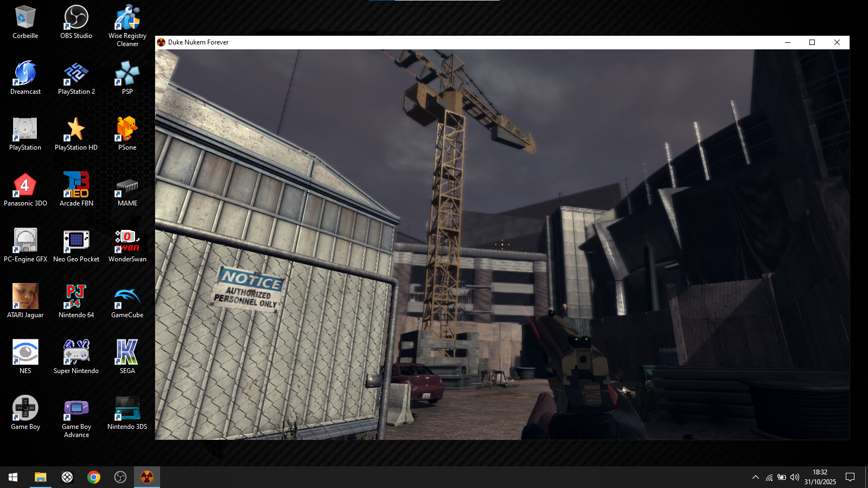Screen dimensions: 868x488
Task: Switch to Duke Nukem Forever taskbar button
Action: coord(147,477)
